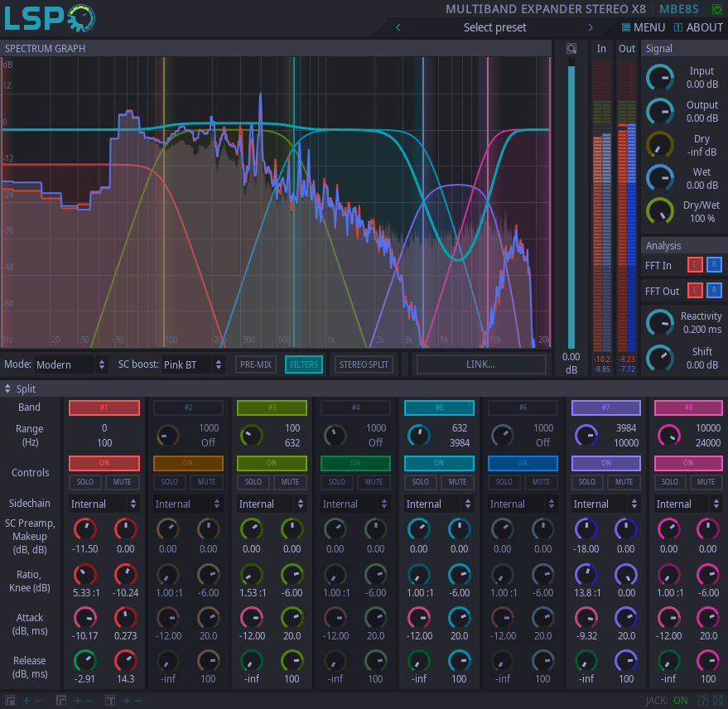Viewport: 728px width, 709px height.
Task: Click the PRE-MIX button
Action: pyautogui.click(x=255, y=364)
